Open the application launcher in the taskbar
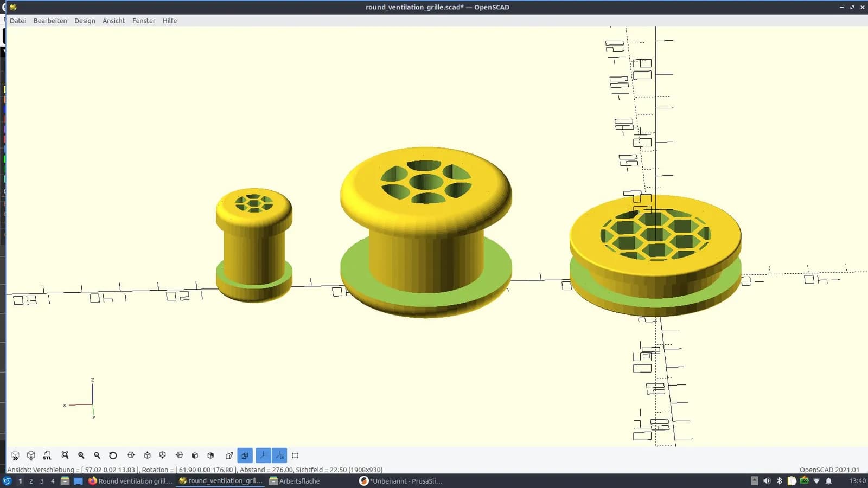Viewport: 868px width, 488px height. pyautogui.click(x=7, y=481)
